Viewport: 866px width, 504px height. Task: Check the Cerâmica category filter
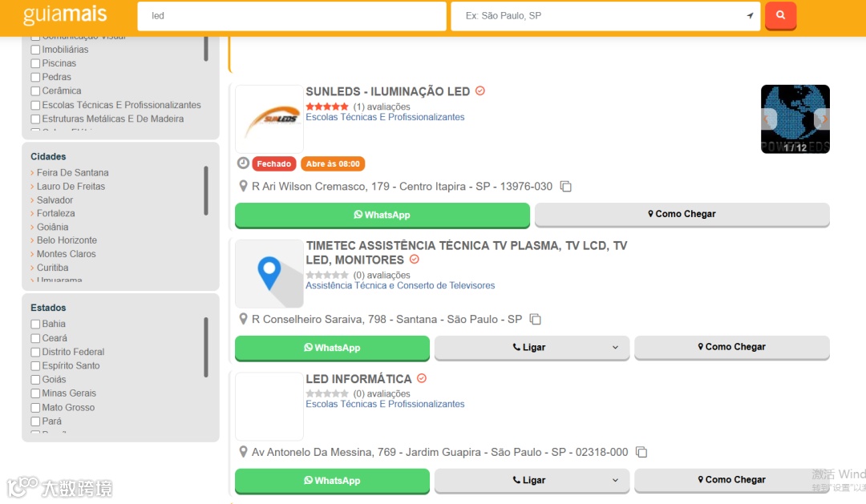tap(35, 91)
